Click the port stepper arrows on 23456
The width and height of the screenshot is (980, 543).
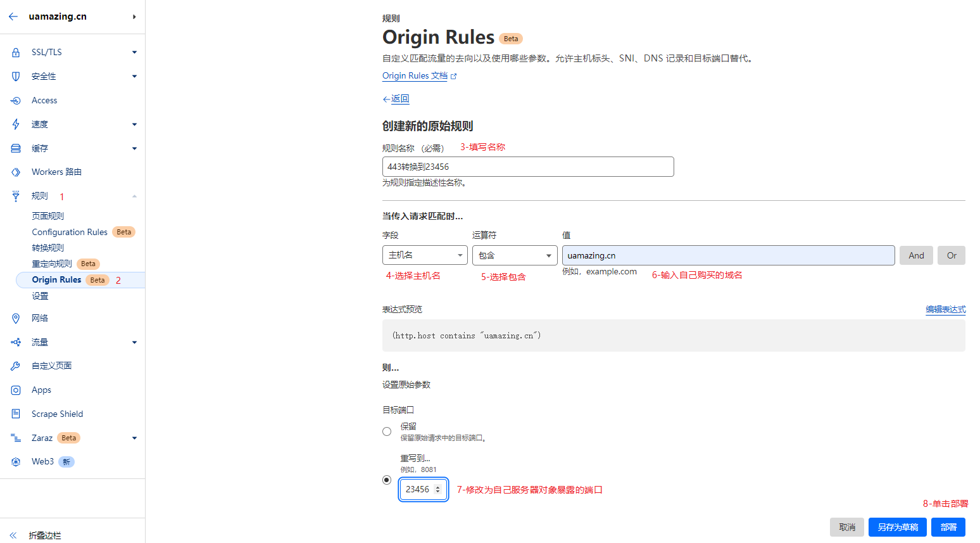437,489
